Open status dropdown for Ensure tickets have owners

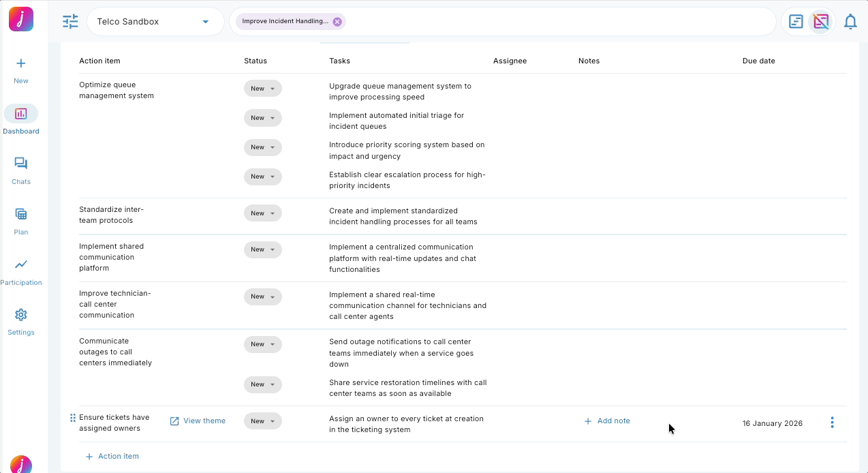262,421
